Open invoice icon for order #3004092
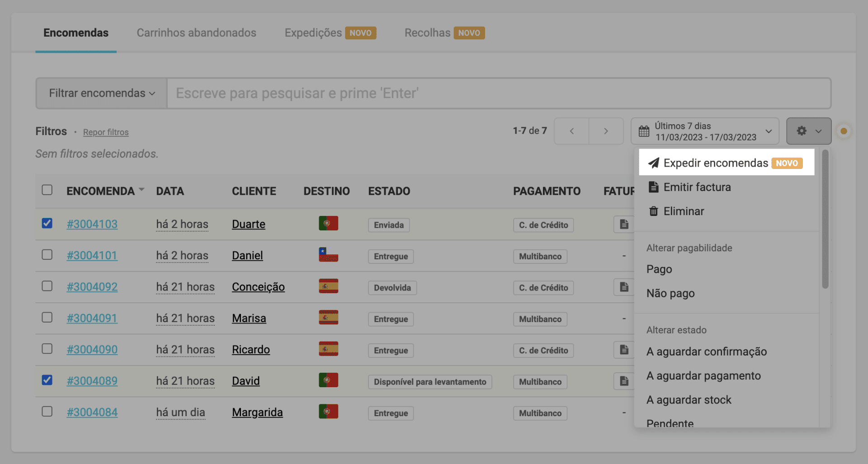This screenshot has width=868, height=464. click(624, 287)
